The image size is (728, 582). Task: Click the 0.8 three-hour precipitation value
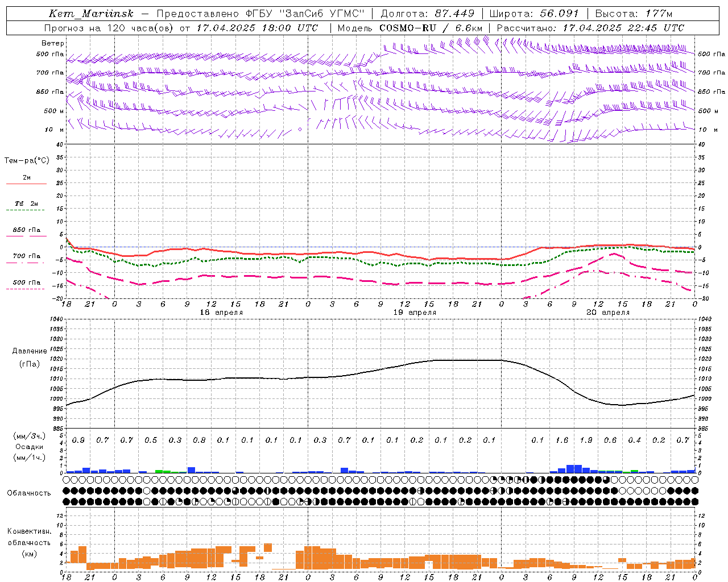[199, 440]
